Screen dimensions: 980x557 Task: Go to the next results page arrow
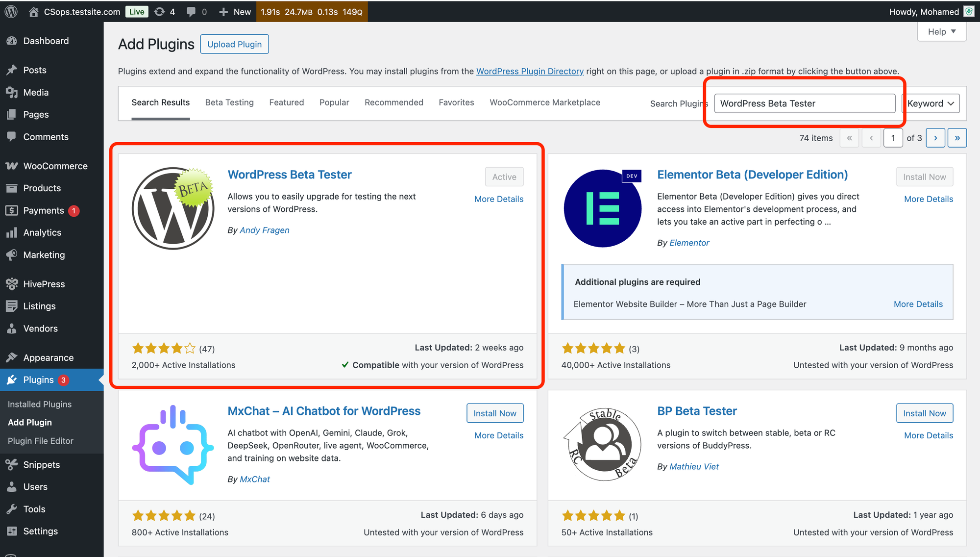935,138
